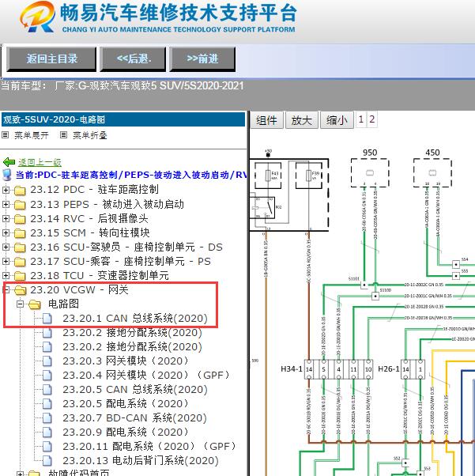Open 23.20.1 CAN 总线系统(2020) diagram

click(135, 319)
